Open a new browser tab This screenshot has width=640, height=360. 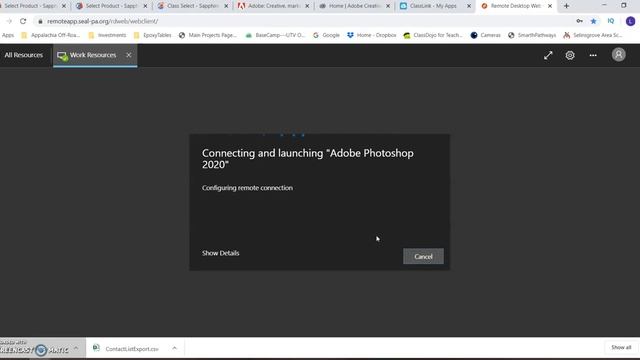[x=566, y=6]
